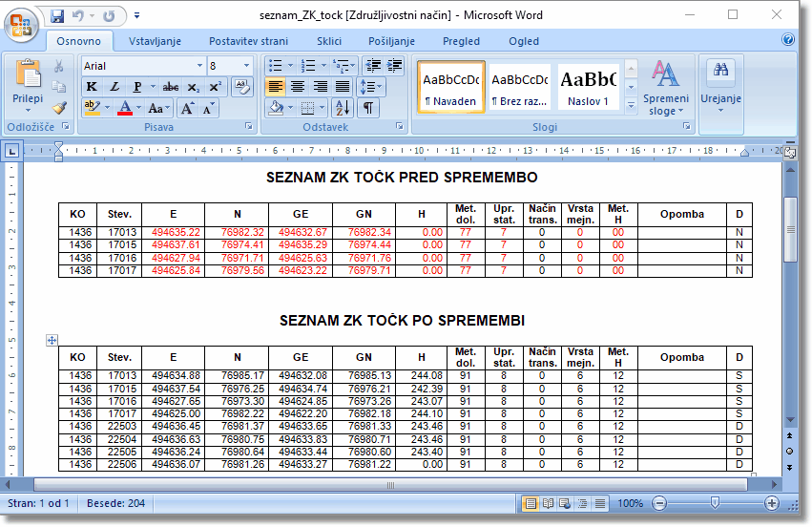Open line spacing options
812x527 pixels.
click(370, 87)
